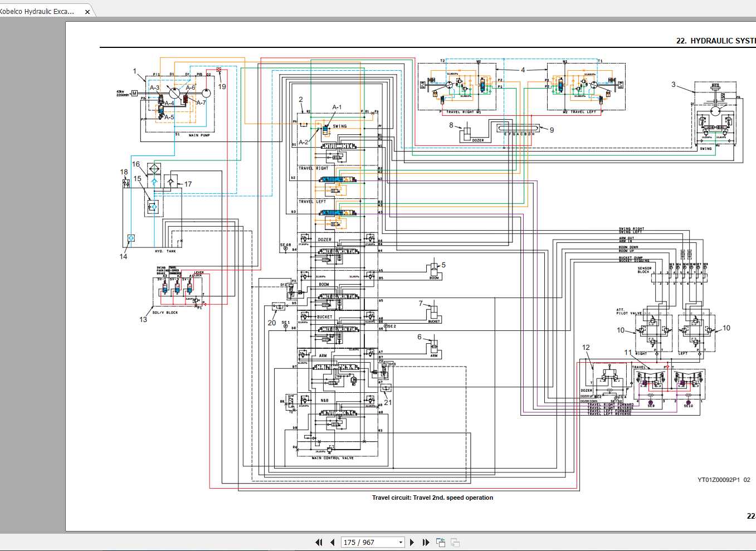The width and height of the screenshot is (756, 551).
Task: Click the 175 / 967 page number field
Action: (368, 542)
